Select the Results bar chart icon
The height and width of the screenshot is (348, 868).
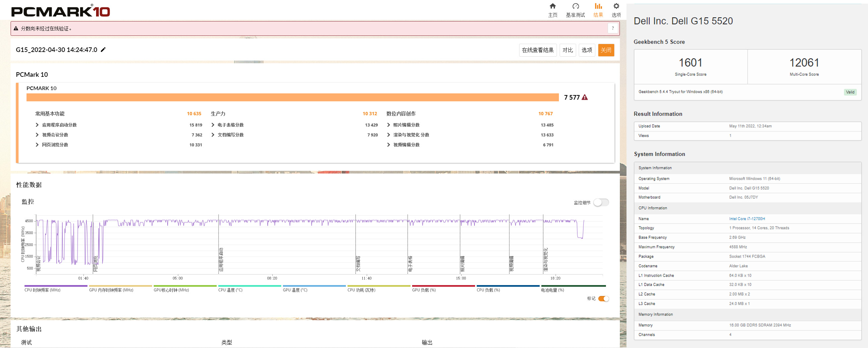tap(598, 6)
